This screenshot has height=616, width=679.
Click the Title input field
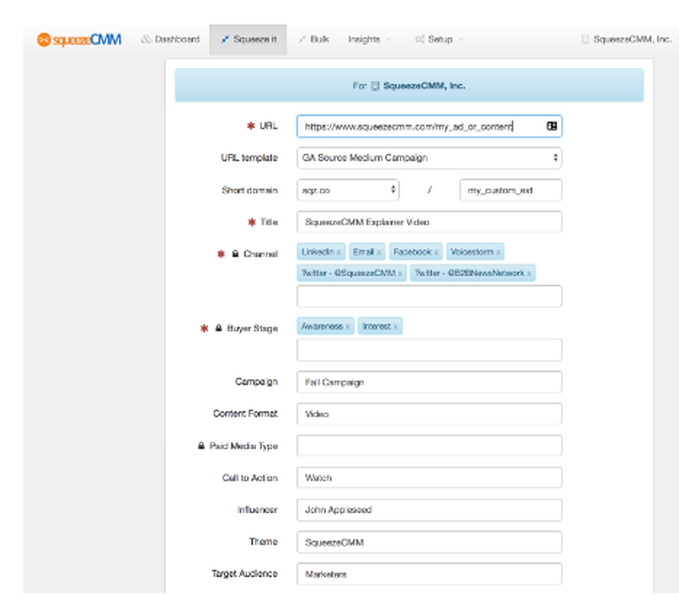pos(429,222)
